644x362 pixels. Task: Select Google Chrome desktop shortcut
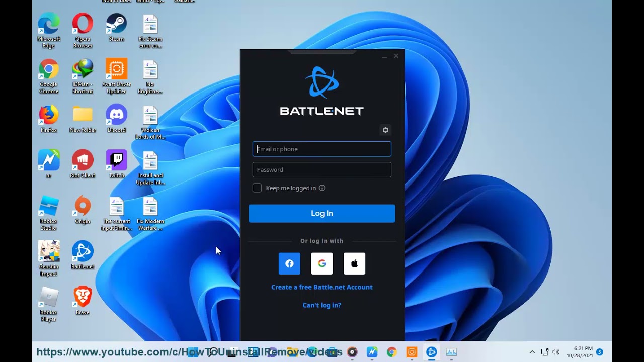(49, 77)
